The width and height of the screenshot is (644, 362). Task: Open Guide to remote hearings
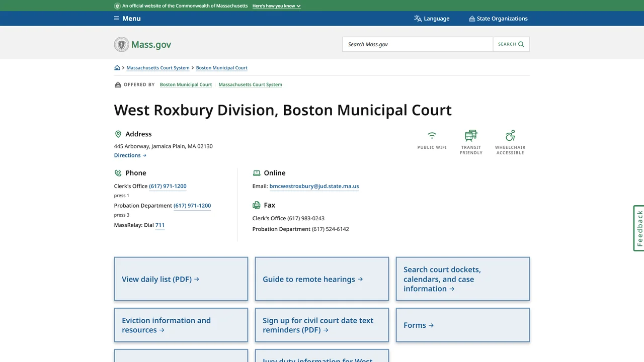[x=322, y=279]
